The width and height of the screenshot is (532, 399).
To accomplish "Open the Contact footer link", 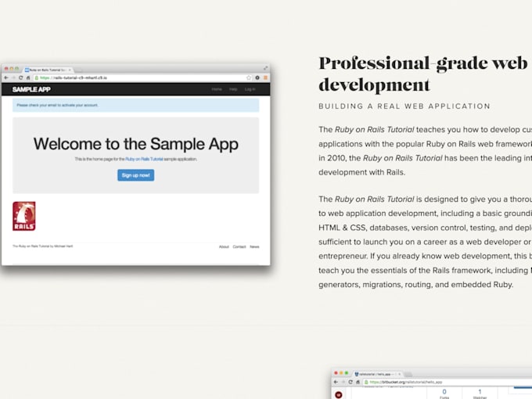I will pos(239,246).
